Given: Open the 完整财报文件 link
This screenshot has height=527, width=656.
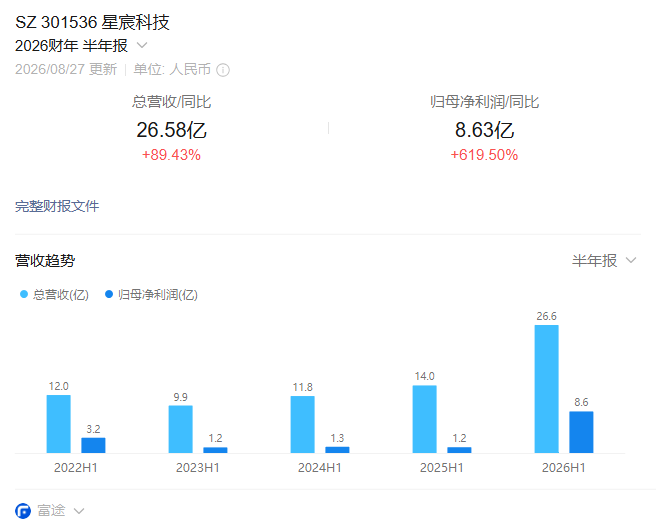Looking at the screenshot, I should (x=57, y=206).
